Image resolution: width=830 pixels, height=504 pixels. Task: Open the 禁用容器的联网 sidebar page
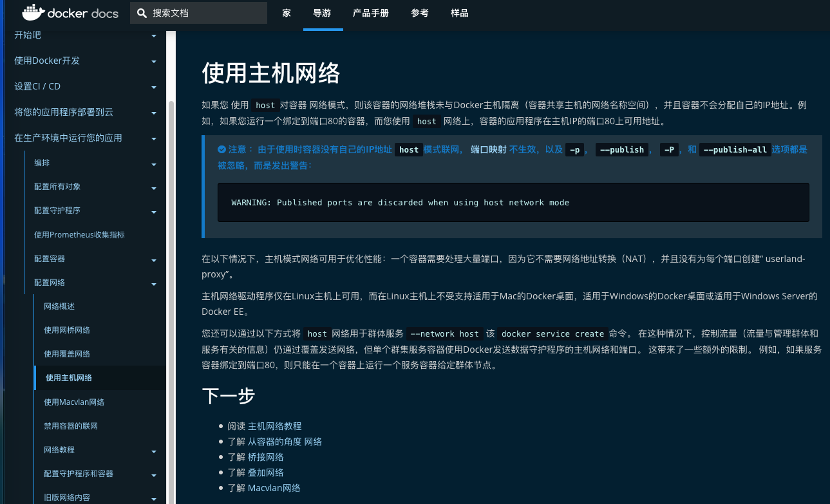[71, 426]
